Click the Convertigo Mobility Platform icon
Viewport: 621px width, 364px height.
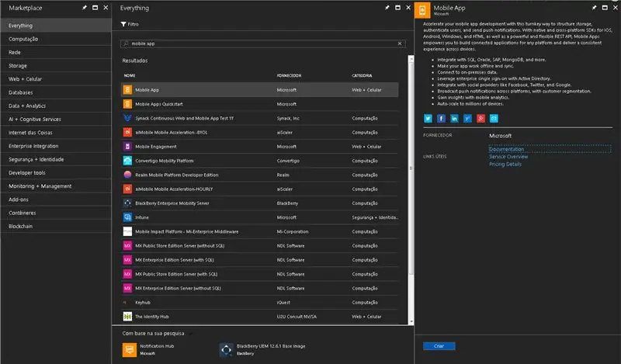click(x=127, y=161)
